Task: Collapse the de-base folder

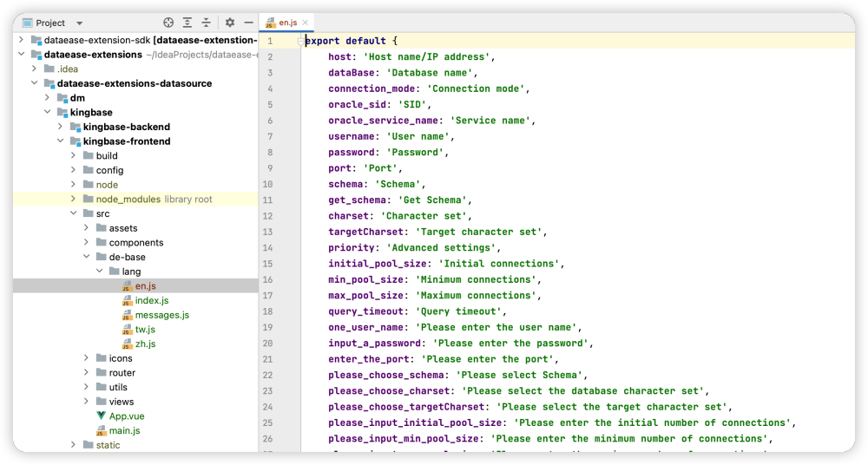Action: pyautogui.click(x=86, y=257)
